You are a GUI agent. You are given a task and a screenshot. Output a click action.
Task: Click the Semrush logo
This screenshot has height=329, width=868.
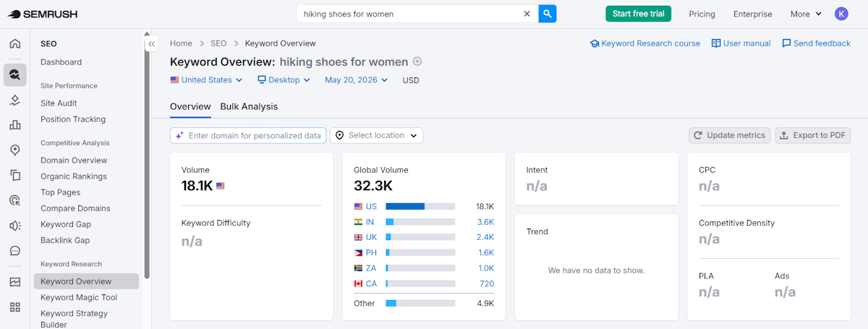[x=41, y=14]
